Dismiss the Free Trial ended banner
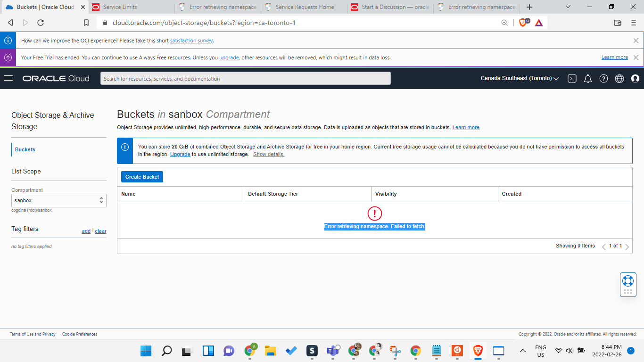The image size is (644, 362). click(636, 58)
